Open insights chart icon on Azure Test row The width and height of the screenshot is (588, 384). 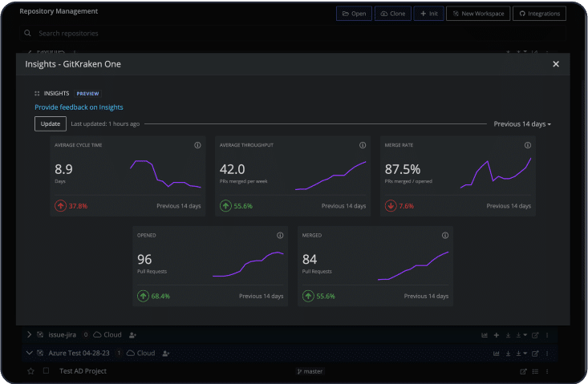point(496,354)
